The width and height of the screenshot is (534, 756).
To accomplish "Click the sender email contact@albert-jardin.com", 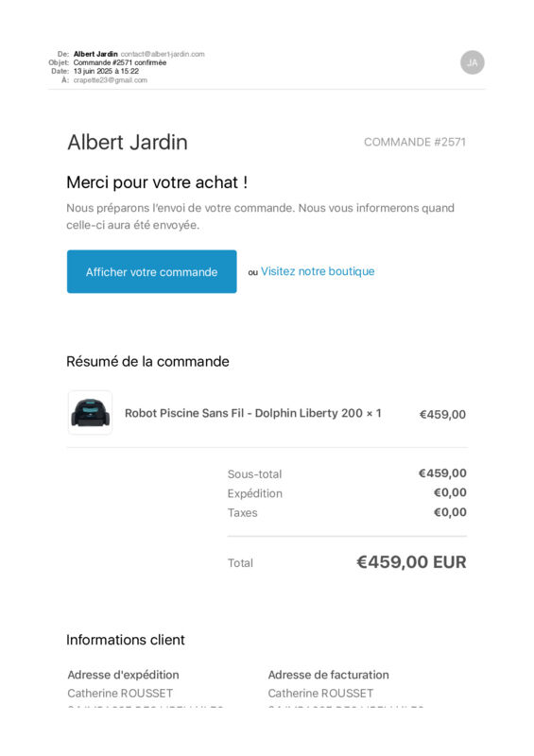I will tap(163, 54).
